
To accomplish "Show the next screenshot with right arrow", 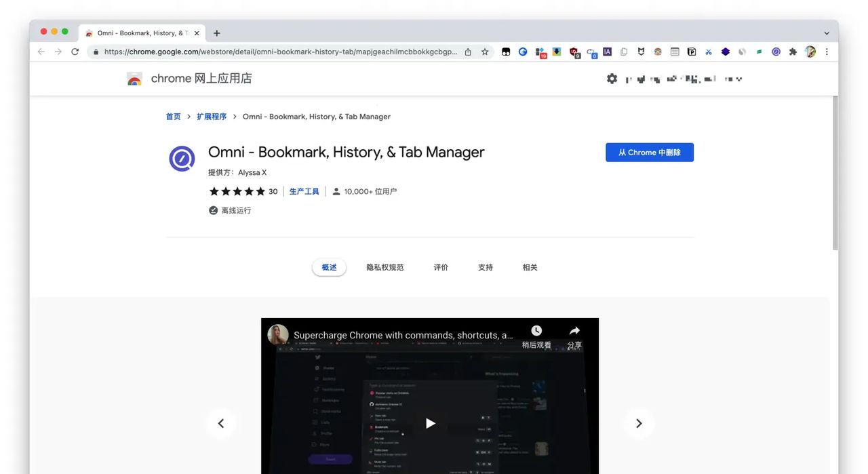I will (639, 423).
